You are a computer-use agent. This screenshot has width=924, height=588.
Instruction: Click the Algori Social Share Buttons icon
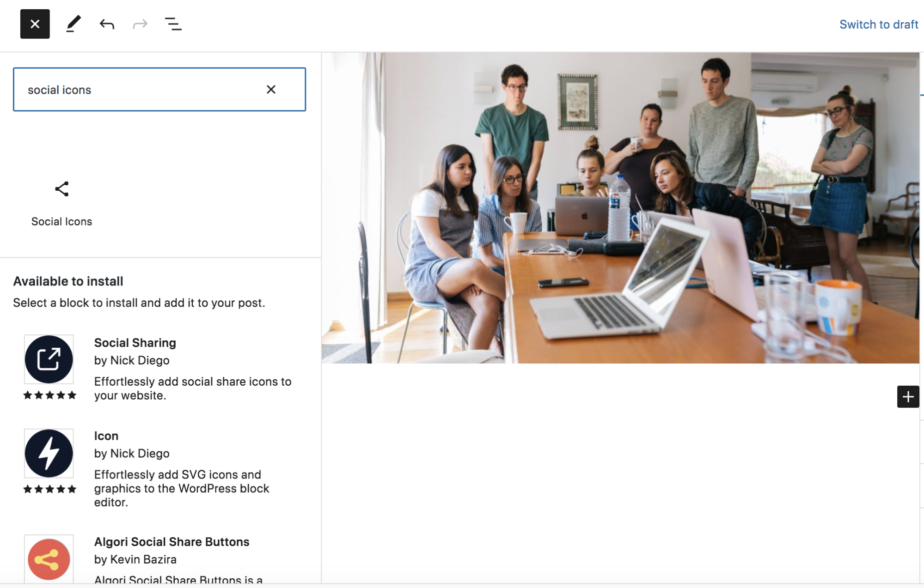(49, 559)
